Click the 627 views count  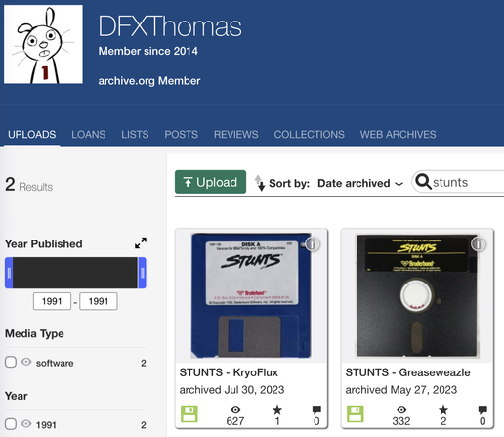[x=235, y=421]
